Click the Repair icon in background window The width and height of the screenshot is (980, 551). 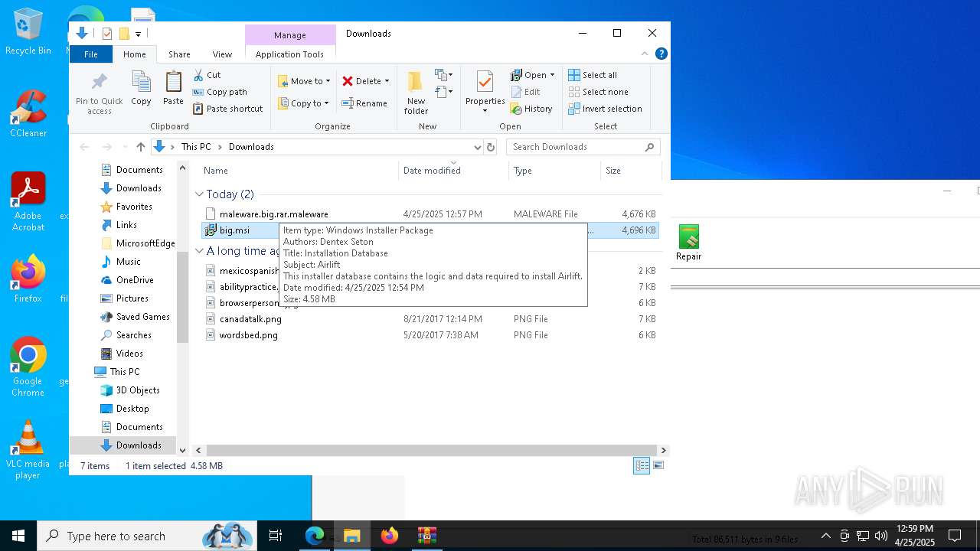[x=688, y=243]
